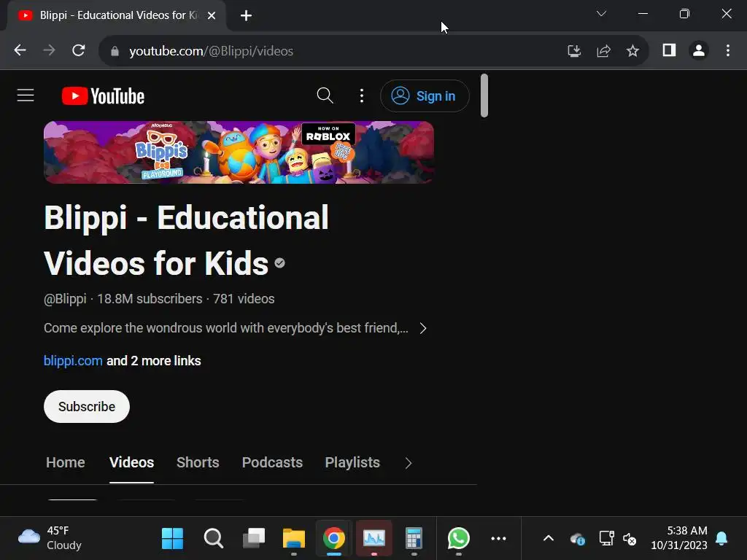
Task: Open the Playlists tab
Action: click(352, 462)
